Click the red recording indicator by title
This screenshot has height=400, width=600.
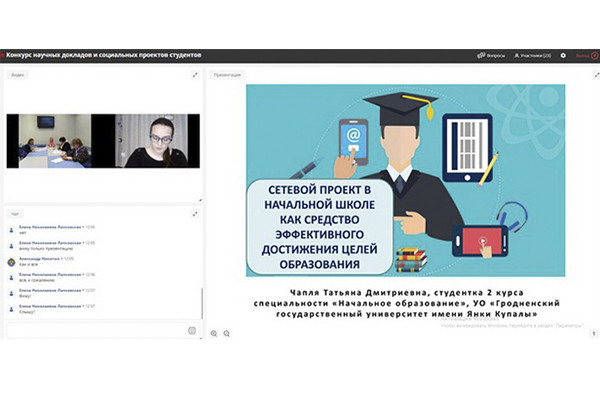[3, 56]
